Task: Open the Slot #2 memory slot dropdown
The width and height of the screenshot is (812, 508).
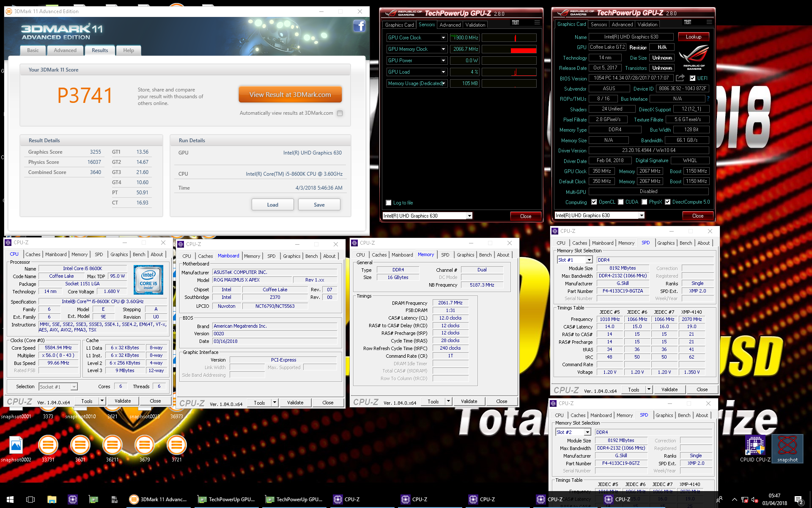Action: (587, 432)
